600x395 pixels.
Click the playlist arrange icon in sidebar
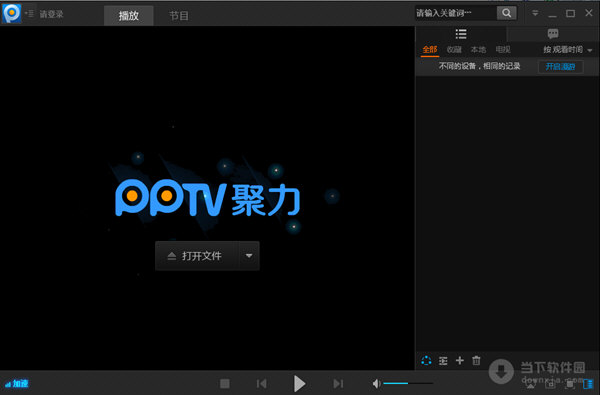[443, 361]
